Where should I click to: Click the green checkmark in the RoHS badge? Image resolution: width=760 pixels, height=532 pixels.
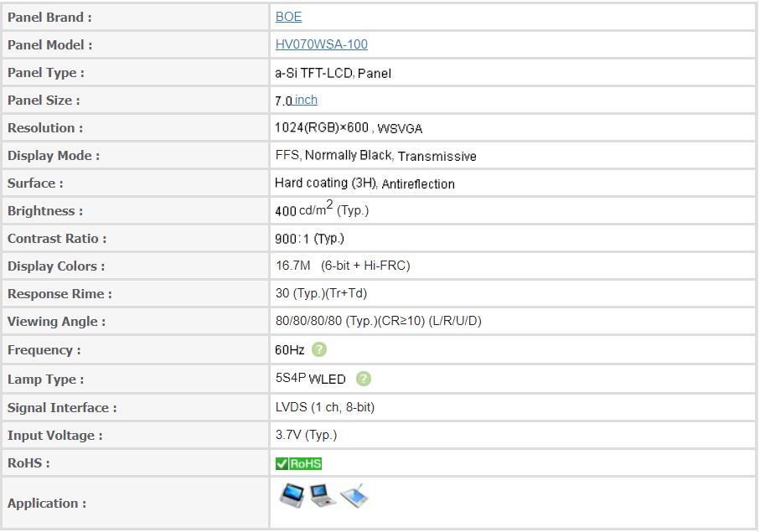pyautogui.click(x=282, y=463)
